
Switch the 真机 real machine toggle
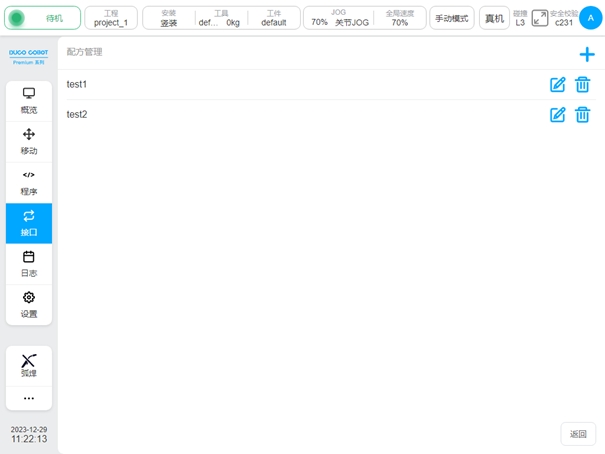(494, 18)
